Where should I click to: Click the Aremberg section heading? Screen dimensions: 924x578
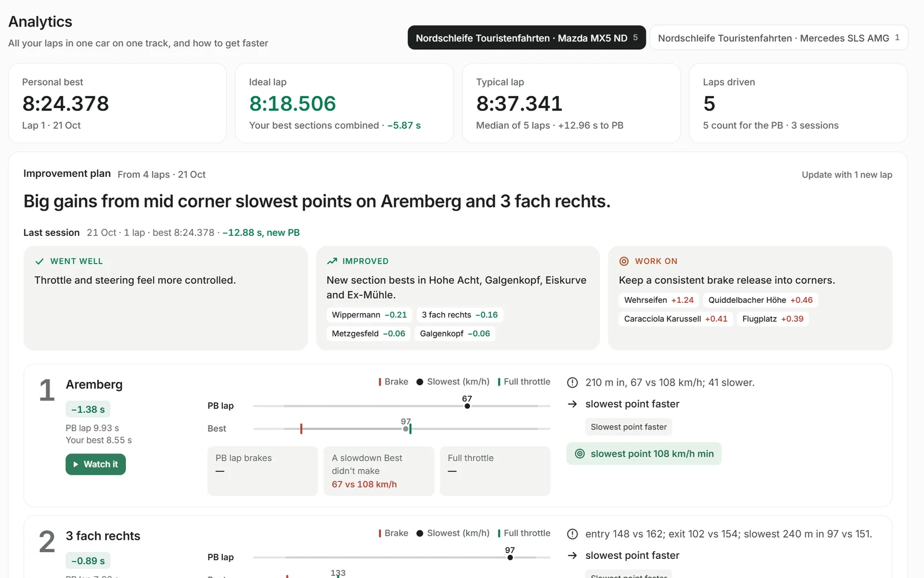[x=94, y=384]
